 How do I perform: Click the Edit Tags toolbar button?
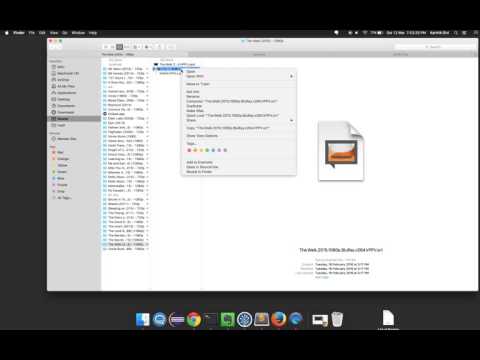171,47
